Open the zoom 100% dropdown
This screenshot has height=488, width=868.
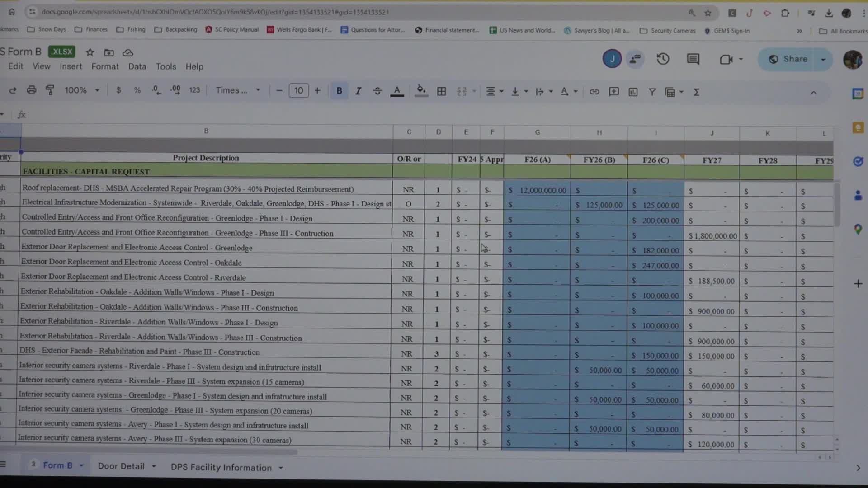[x=82, y=90]
